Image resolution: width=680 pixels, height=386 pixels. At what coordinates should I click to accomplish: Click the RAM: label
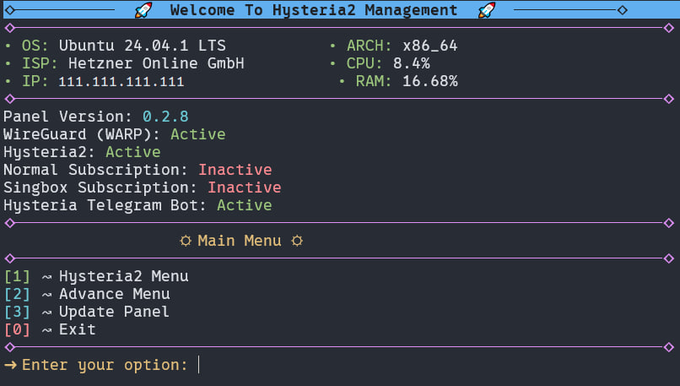(x=373, y=81)
